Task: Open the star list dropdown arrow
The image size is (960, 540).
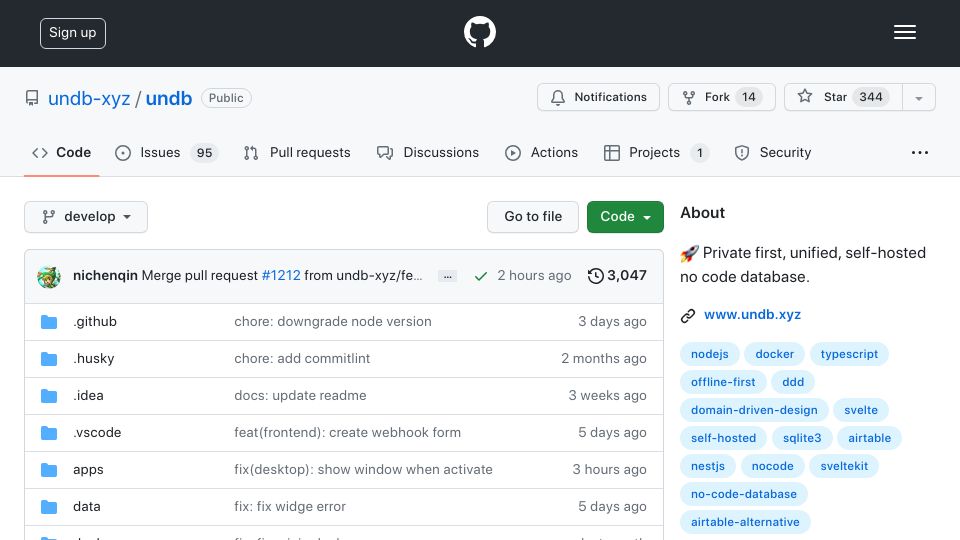Action: point(918,97)
